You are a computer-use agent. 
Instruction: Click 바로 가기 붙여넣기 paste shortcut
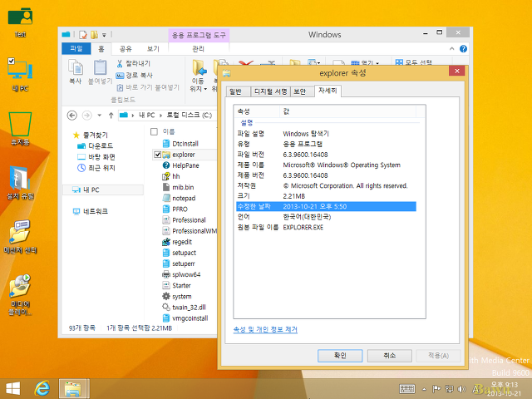coord(148,87)
